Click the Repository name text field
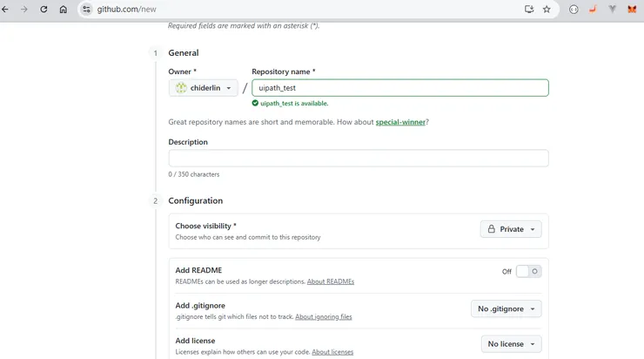The image size is (644, 359). 400,88
